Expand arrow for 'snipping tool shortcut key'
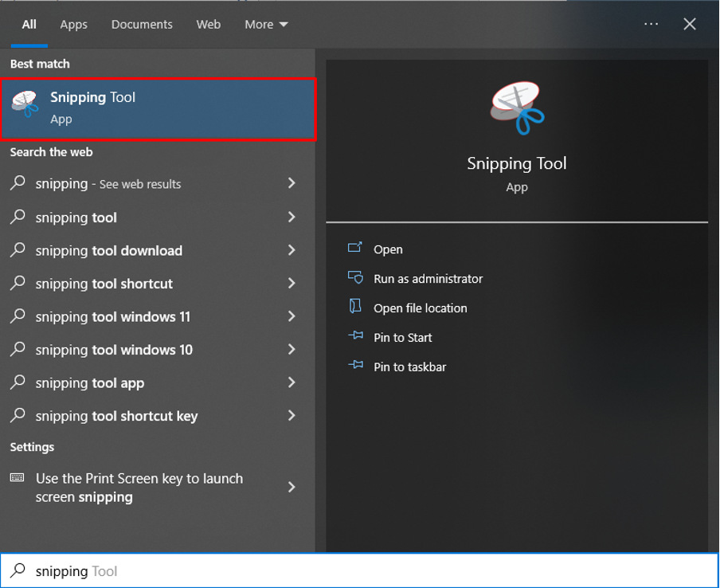The height and width of the screenshot is (588, 720). tap(292, 415)
